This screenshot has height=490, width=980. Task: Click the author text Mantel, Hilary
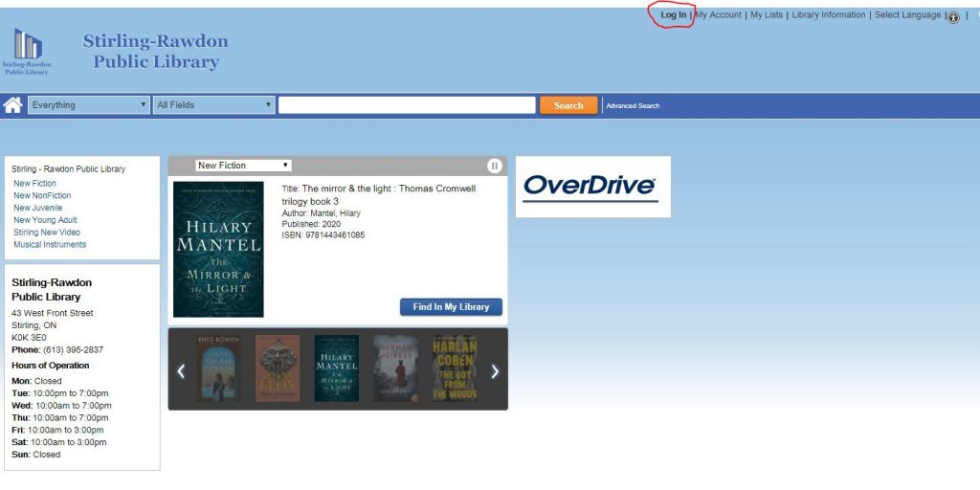click(336, 213)
